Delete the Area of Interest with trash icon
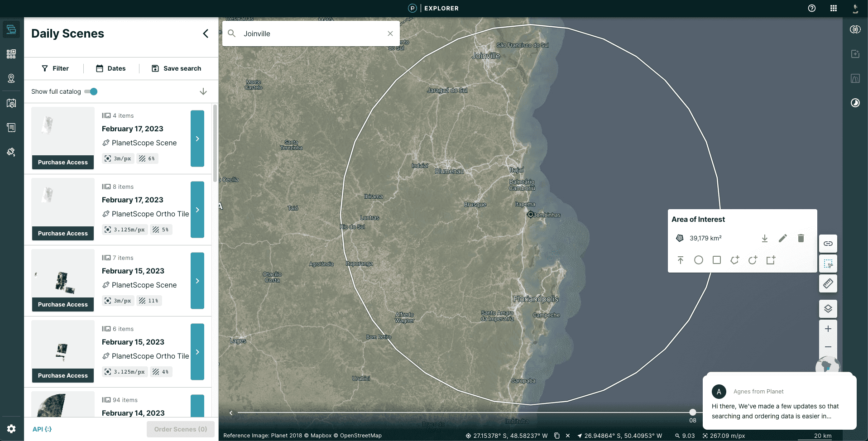Screen dimensions: 868x441 click(801, 238)
